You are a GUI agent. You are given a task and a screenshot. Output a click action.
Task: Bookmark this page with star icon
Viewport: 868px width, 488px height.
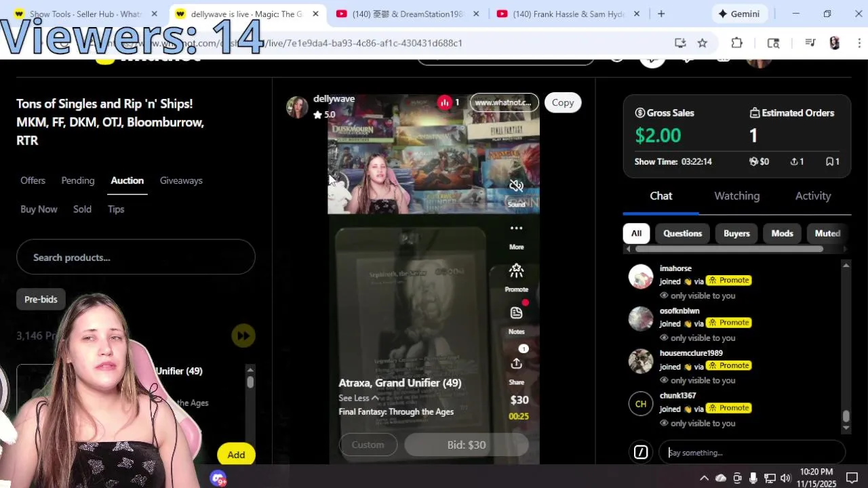click(703, 43)
